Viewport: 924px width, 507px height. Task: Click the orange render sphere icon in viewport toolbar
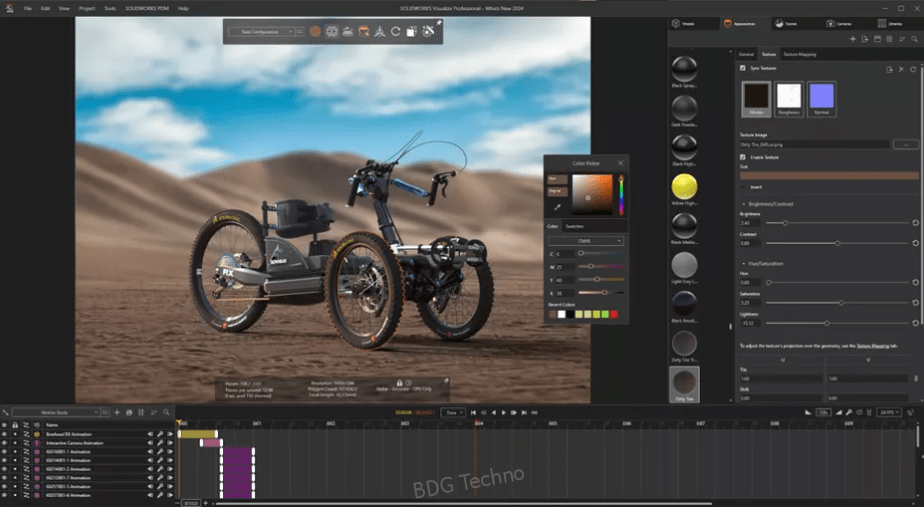[x=315, y=32]
